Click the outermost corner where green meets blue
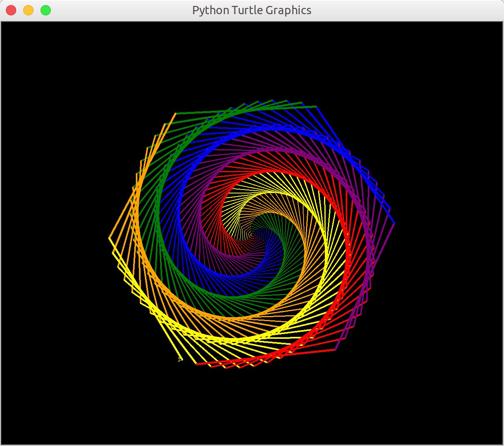 (x=316, y=106)
